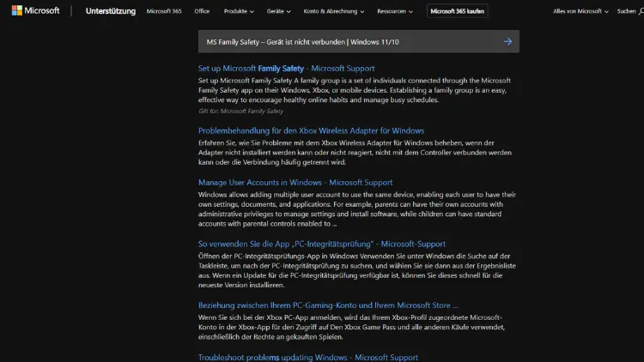
Task: Open the Unterstützung home link
Action: tap(109, 11)
